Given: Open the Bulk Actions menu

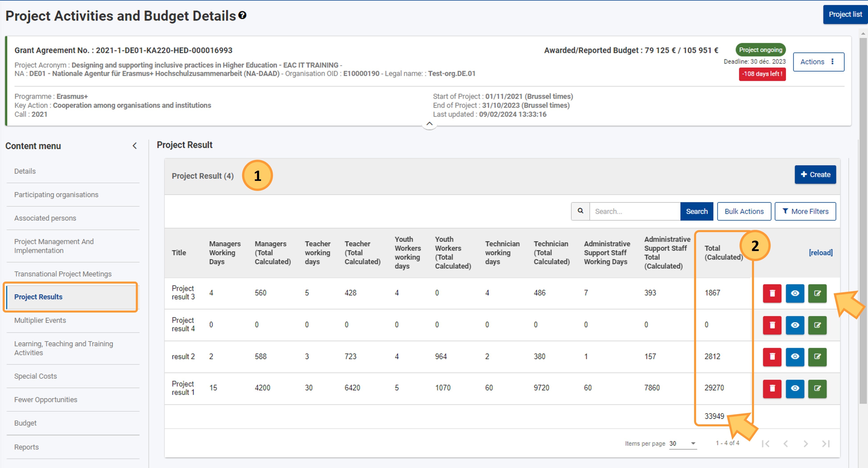Looking at the screenshot, I should [x=744, y=211].
